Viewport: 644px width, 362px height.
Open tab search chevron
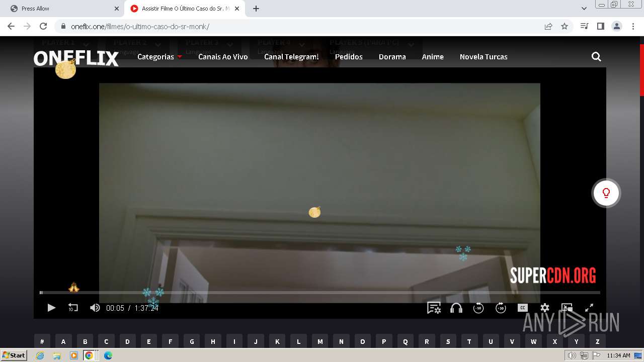pyautogui.click(x=584, y=9)
